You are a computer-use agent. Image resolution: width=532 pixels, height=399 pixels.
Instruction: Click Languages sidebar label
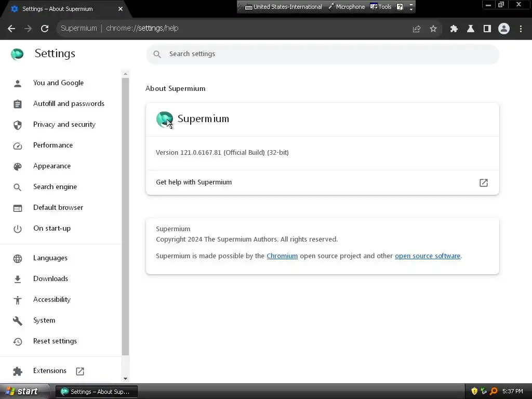point(50,258)
